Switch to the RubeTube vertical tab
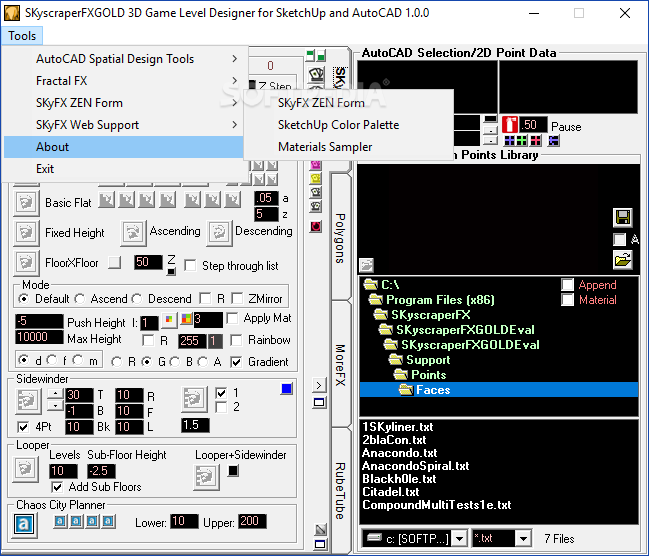The height and width of the screenshot is (556, 649). coord(340,491)
